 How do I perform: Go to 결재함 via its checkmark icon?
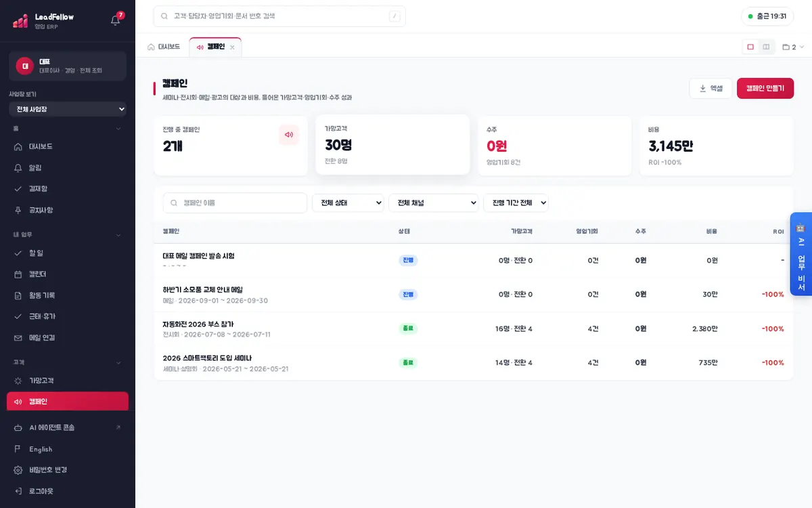coord(18,189)
